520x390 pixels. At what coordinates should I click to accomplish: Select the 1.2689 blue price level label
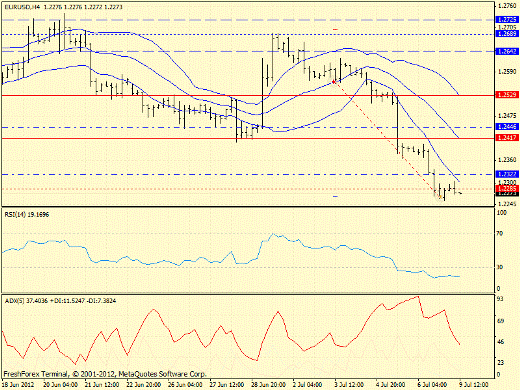(507, 34)
